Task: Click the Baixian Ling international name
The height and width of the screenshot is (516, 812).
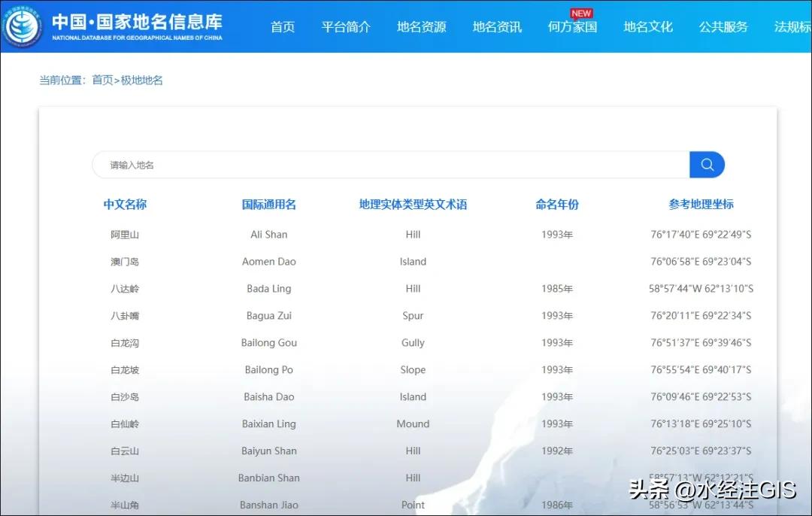Action: pyautogui.click(x=268, y=423)
